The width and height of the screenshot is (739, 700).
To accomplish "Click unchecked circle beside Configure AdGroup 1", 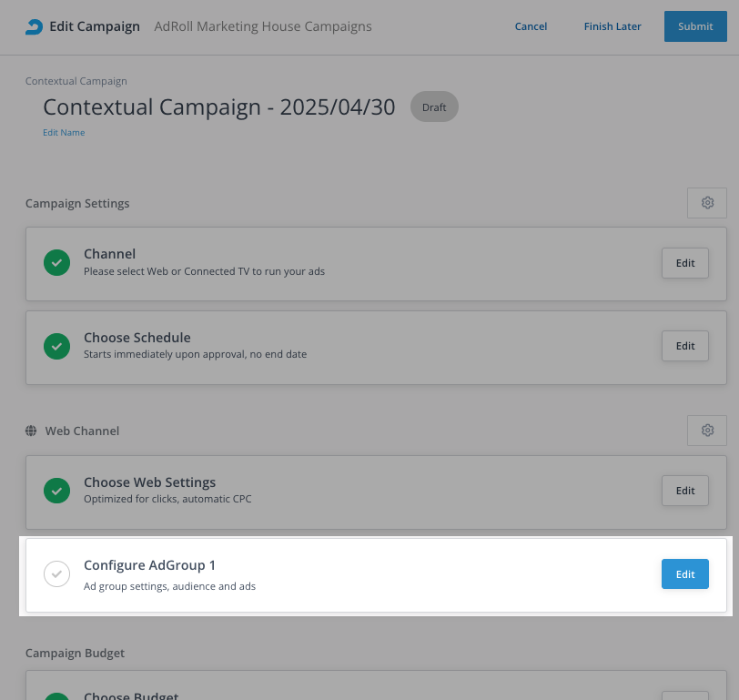I will tap(57, 574).
